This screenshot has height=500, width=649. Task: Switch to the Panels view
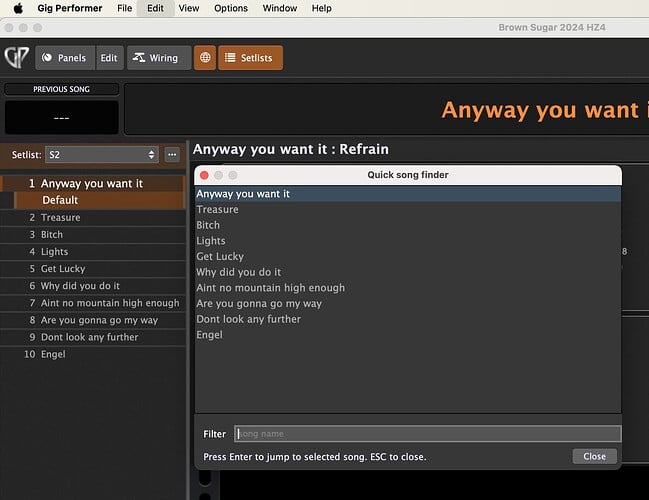(x=65, y=58)
